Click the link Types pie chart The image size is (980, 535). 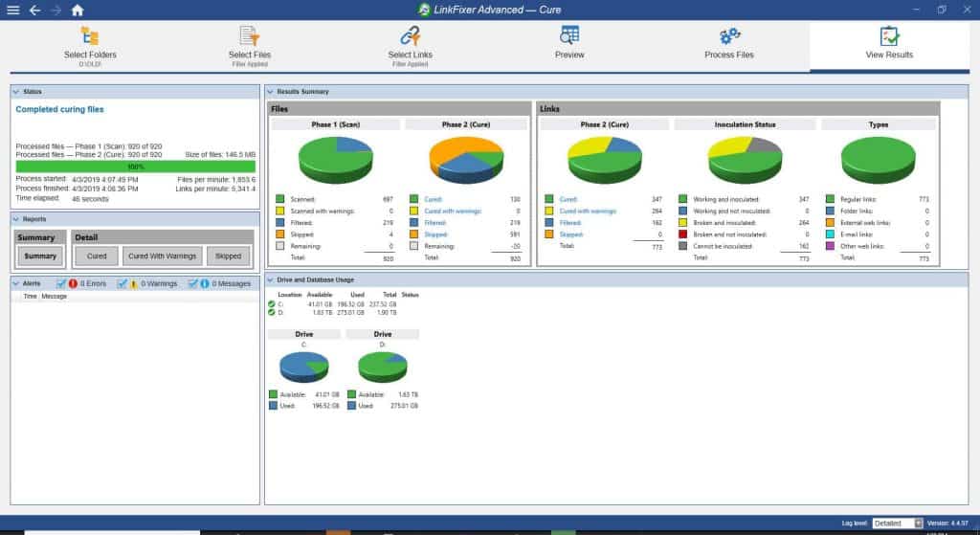(x=879, y=160)
